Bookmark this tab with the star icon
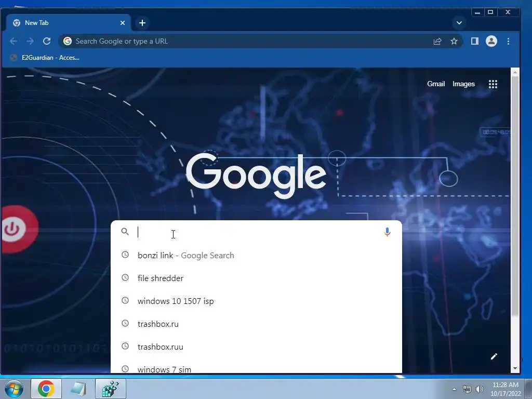This screenshot has width=532, height=399. 454,42
